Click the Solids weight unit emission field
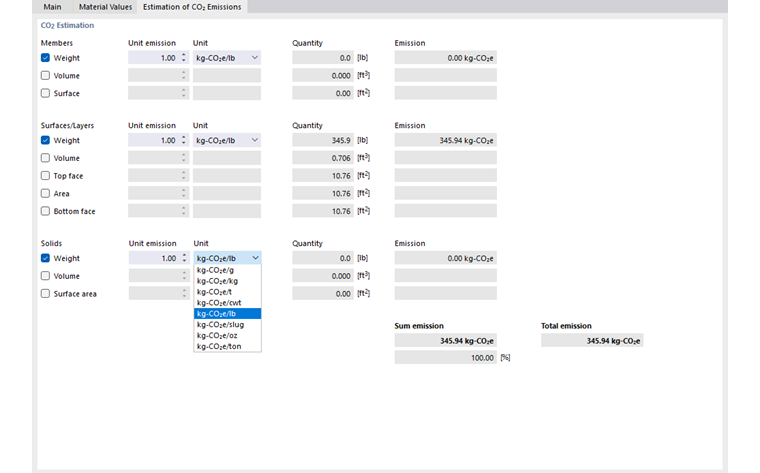 coord(152,258)
